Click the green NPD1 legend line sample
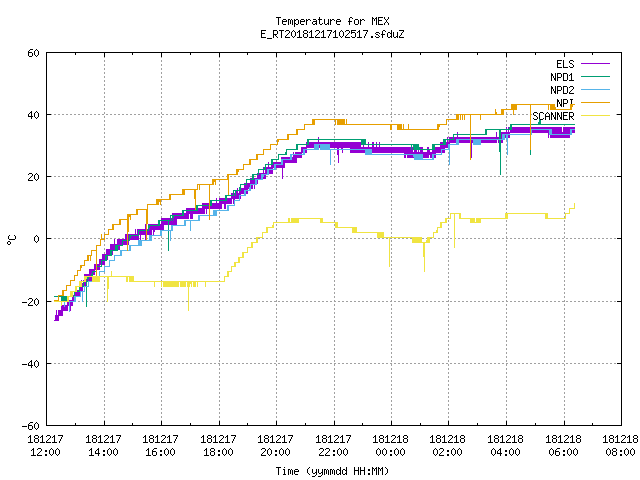Image resolution: width=640 pixels, height=480 pixels. point(595,76)
